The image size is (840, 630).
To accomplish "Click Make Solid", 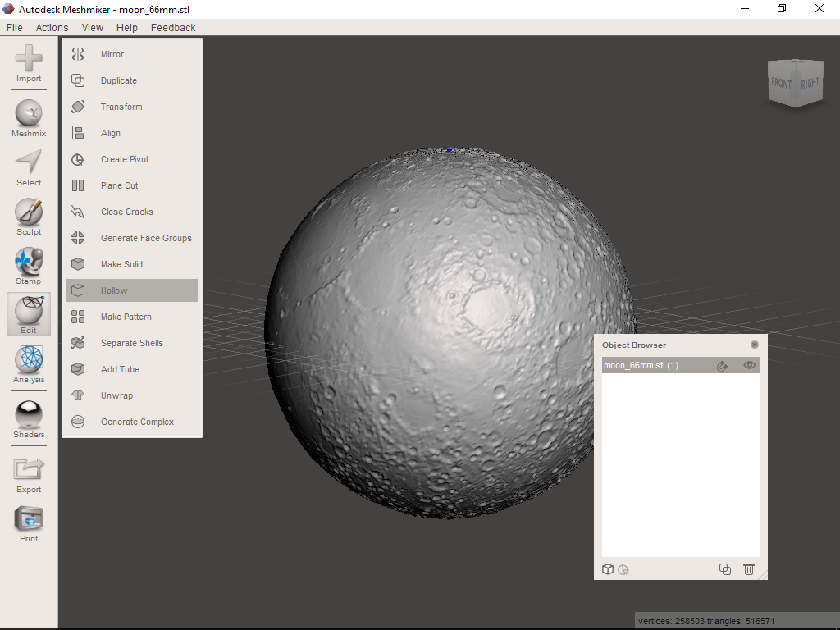I will tap(121, 264).
